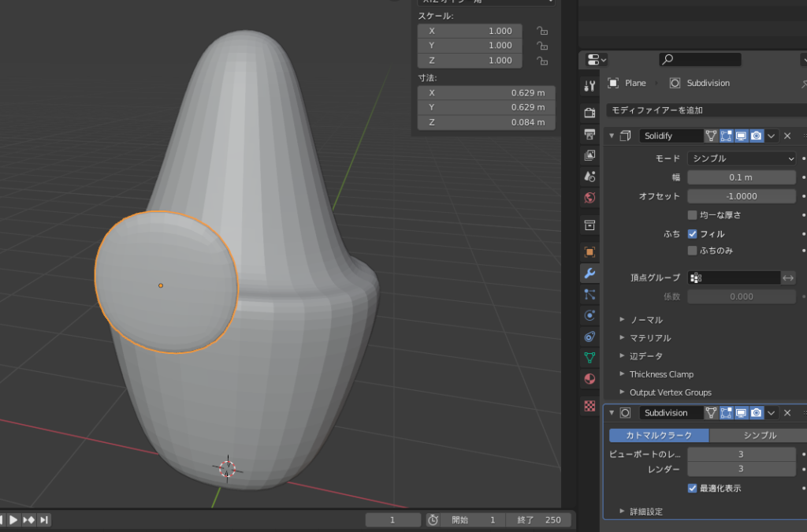This screenshot has width=807, height=532.
Task: Remove the Solidify modifier
Action: pos(787,136)
